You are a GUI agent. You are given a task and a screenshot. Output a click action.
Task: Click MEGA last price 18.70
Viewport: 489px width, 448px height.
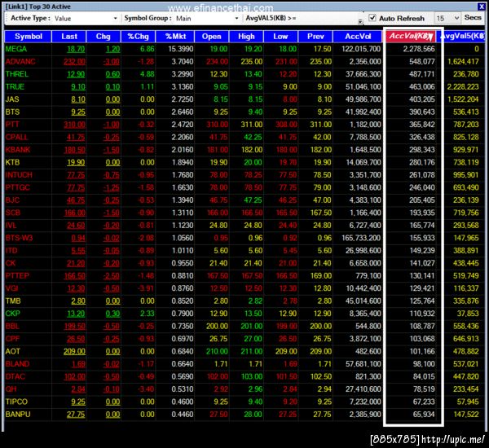pos(76,49)
